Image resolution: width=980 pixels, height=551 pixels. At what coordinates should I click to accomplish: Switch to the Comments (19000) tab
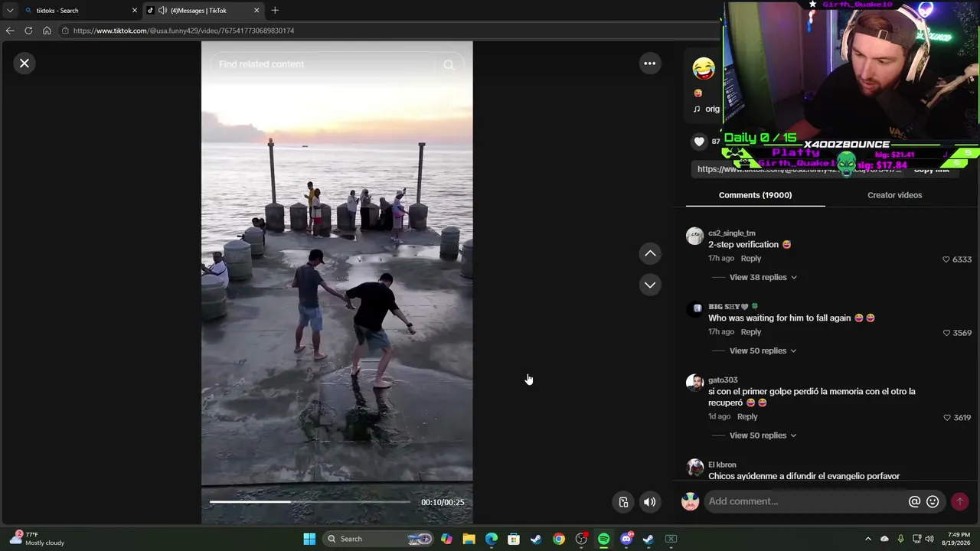755,195
